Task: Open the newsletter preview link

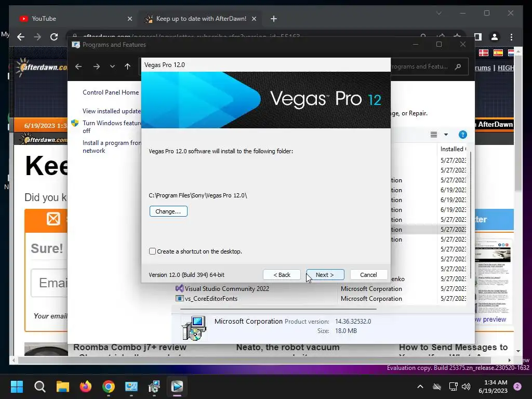Action: [490, 320]
